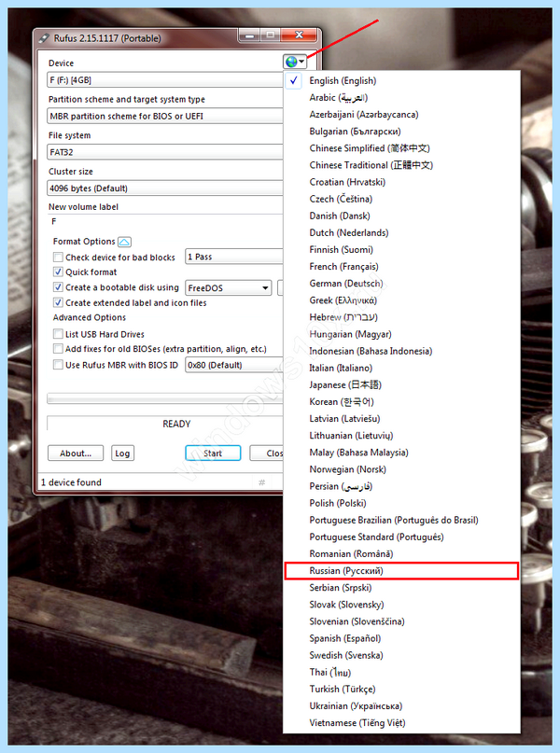Select Czech (Čeština)
This screenshot has width=560, height=753.
point(401,199)
